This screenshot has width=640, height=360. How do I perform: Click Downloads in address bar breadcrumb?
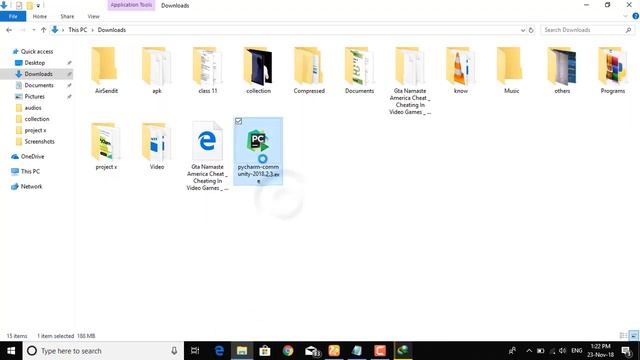click(x=111, y=30)
